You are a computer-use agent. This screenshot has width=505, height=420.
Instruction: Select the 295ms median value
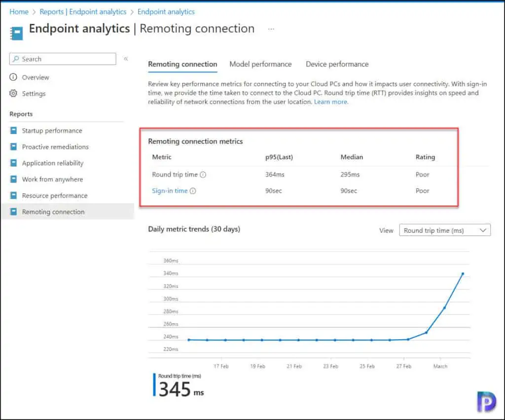click(350, 175)
